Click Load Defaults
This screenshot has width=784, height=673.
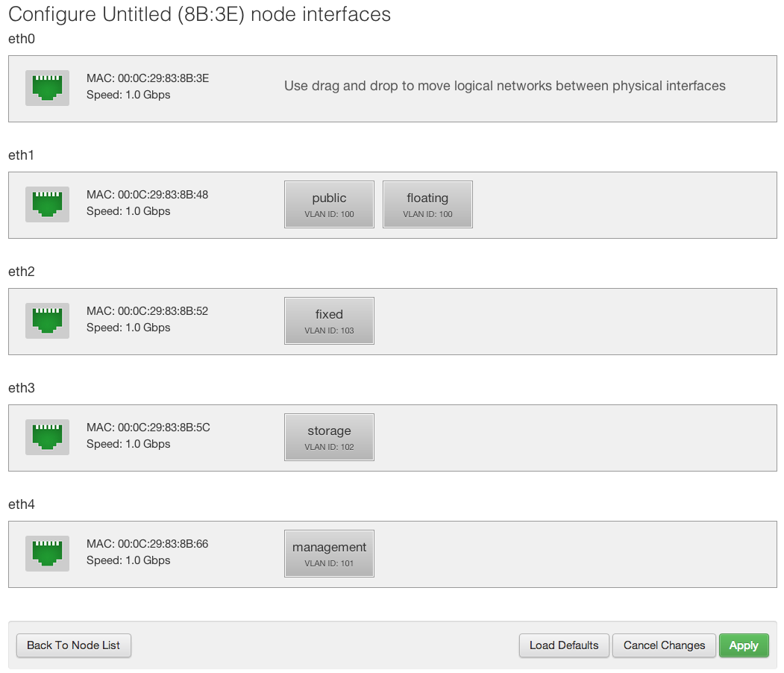point(564,645)
